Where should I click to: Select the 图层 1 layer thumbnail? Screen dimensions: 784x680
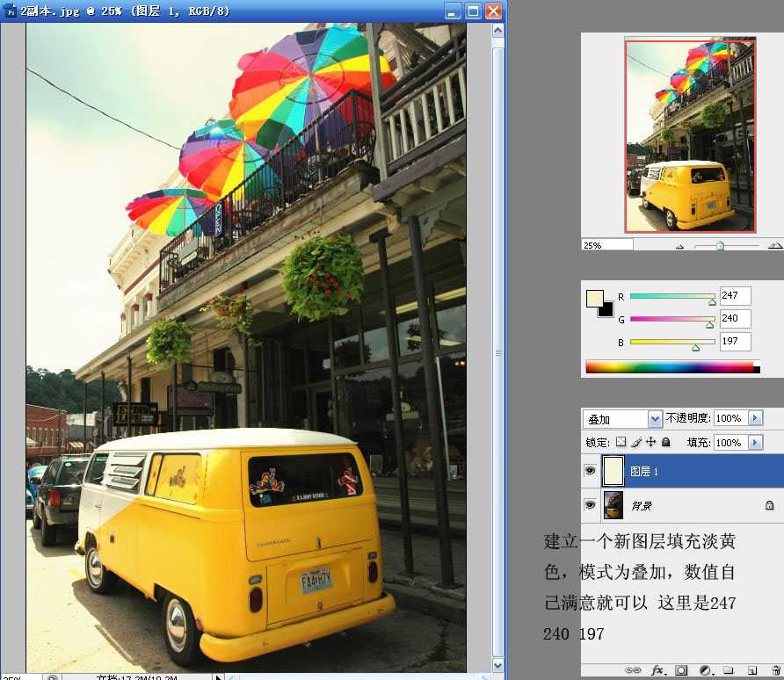pyautogui.click(x=613, y=471)
